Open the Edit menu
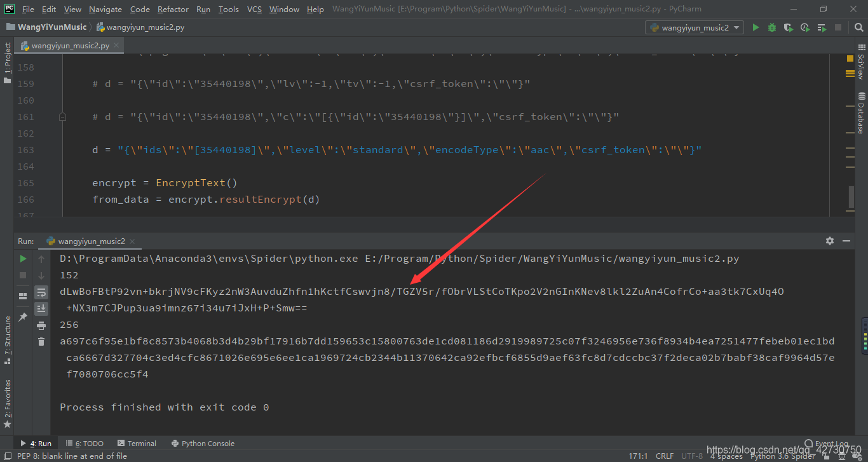868x462 pixels. (49, 9)
